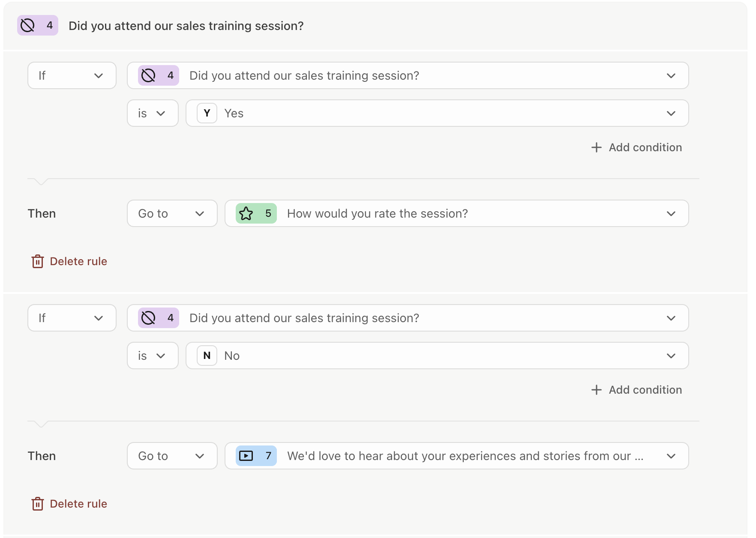Click the trash icon in first Delete rule
Image resolution: width=756 pixels, height=538 pixels.
pyautogui.click(x=38, y=261)
